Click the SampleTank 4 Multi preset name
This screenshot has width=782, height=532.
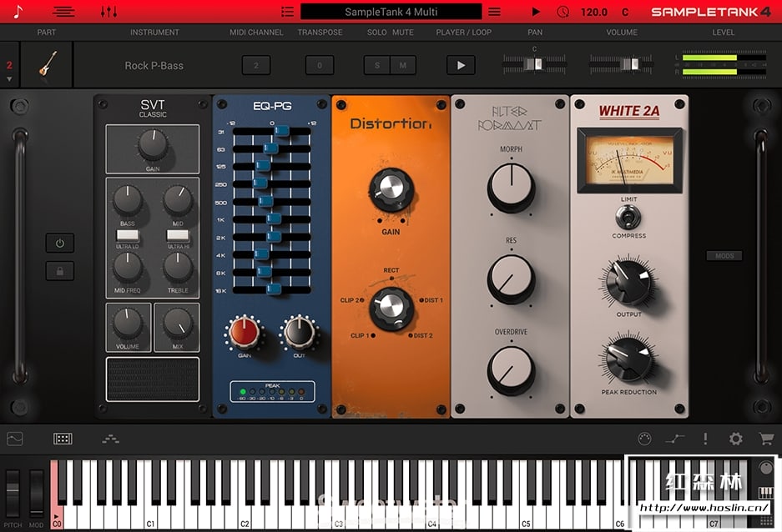391,12
